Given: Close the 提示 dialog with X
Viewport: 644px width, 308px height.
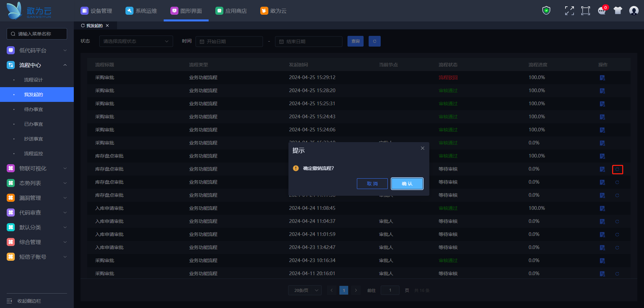Looking at the screenshot, I should 423,148.
